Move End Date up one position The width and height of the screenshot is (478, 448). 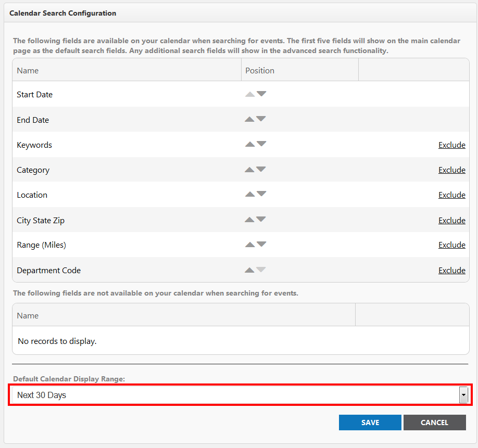tap(249, 119)
